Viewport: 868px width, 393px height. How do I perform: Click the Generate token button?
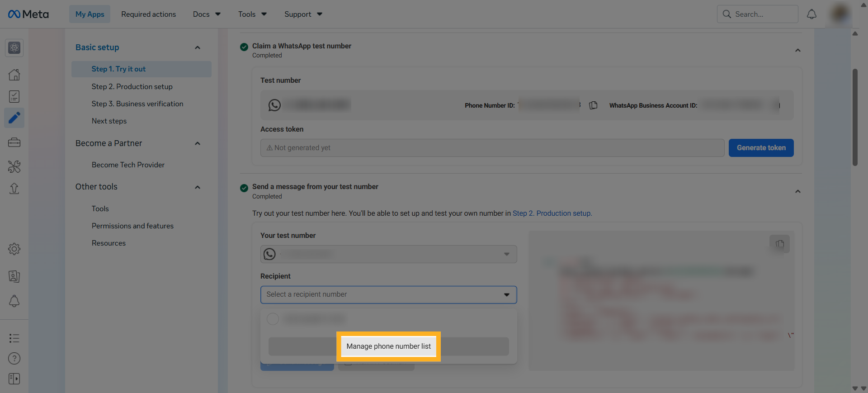pyautogui.click(x=761, y=148)
